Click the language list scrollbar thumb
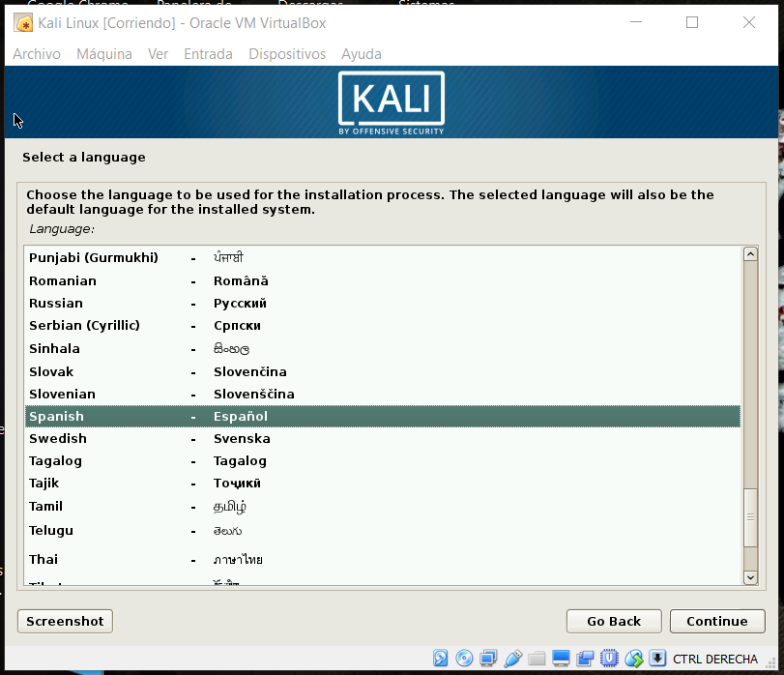This screenshot has height=675, width=784. pyautogui.click(x=749, y=518)
